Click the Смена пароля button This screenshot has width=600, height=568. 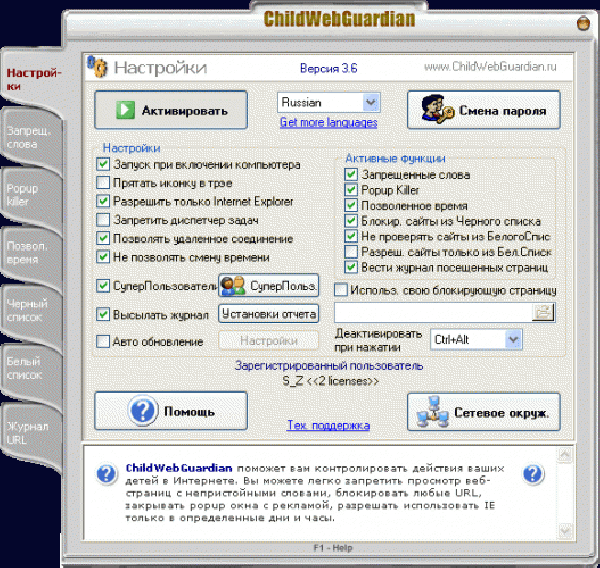click(484, 110)
